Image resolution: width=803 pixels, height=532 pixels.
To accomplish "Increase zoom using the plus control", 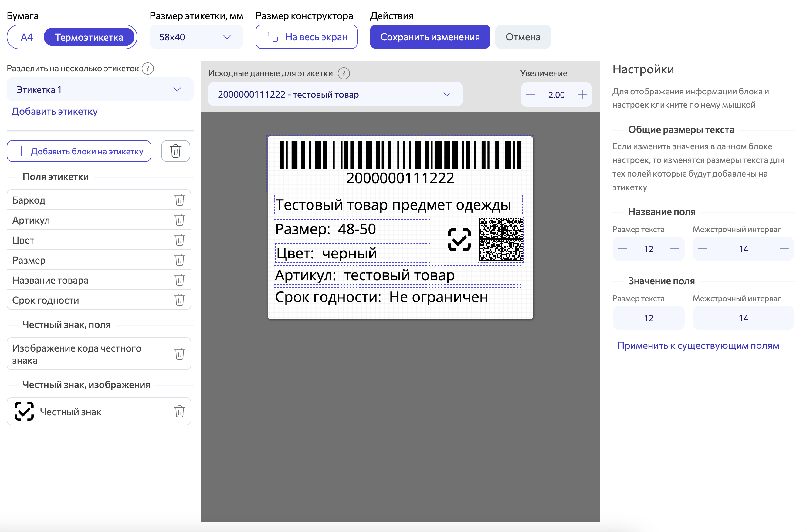I will tap(582, 95).
